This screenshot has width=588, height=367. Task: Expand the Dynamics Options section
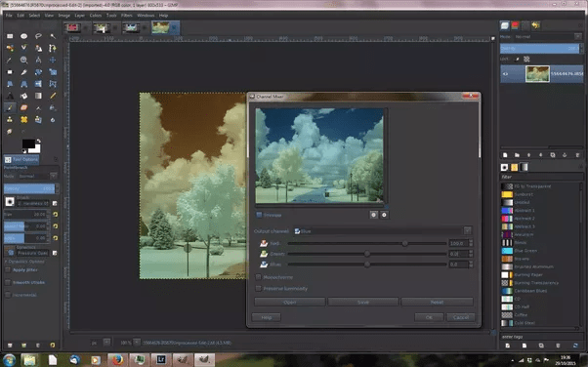pyautogui.click(x=24, y=262)
